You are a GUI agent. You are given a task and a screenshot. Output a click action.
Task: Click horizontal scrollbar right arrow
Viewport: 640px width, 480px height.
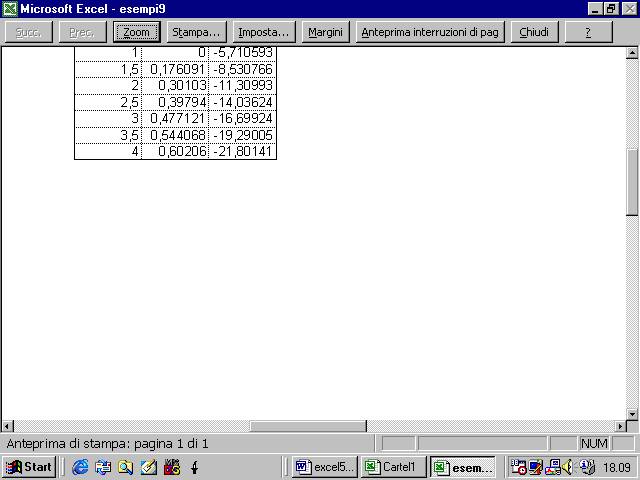click(620, 427)
